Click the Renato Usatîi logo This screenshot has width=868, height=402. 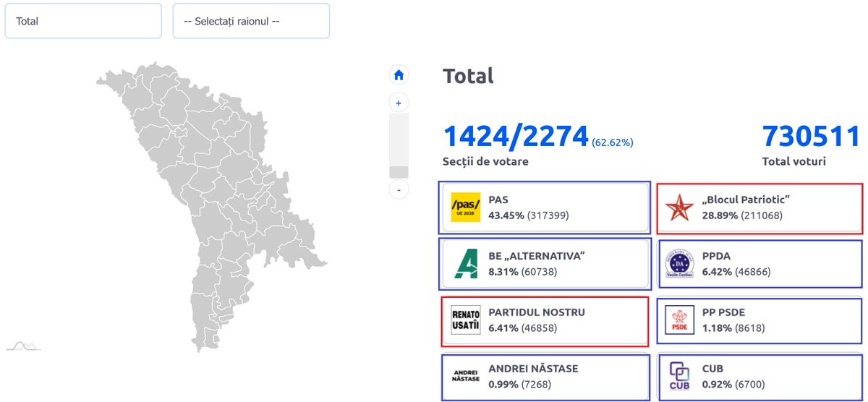[465, 320]
